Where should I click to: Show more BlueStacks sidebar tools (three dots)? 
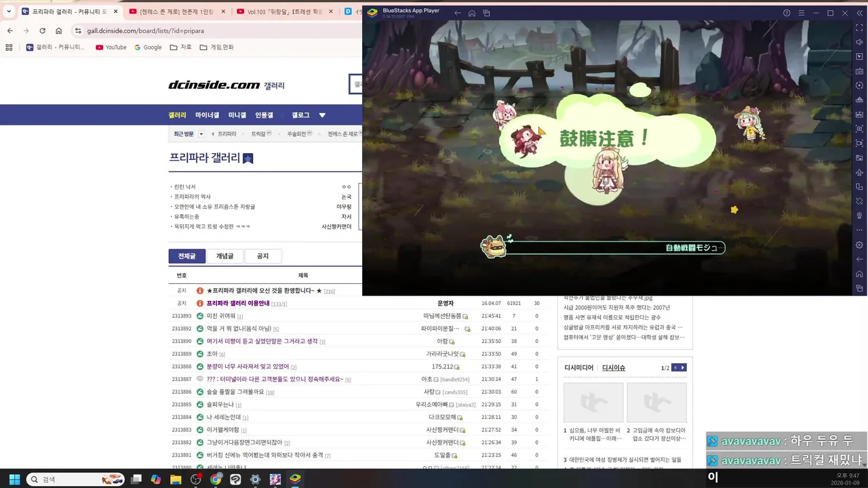pos(859,230)
